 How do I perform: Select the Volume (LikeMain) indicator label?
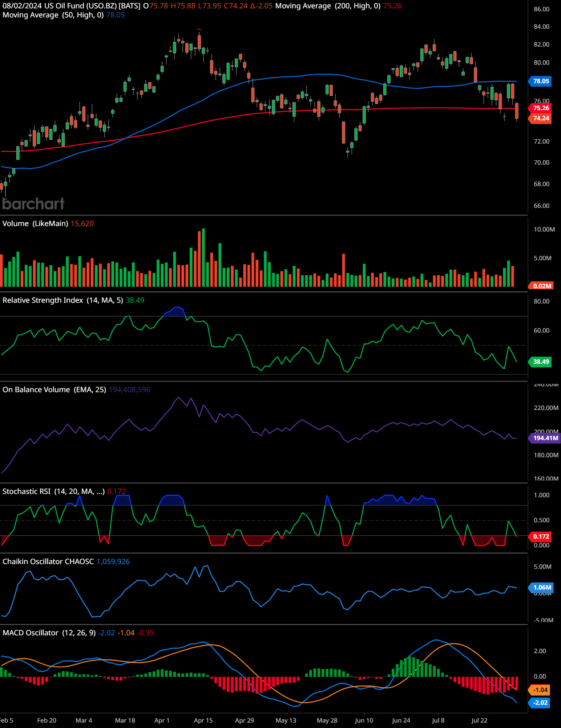click(x=35, y=224)
